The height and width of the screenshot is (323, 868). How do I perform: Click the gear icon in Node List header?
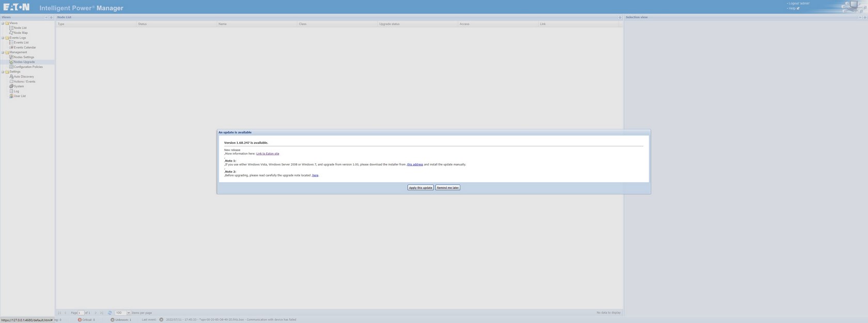point(620,18)
